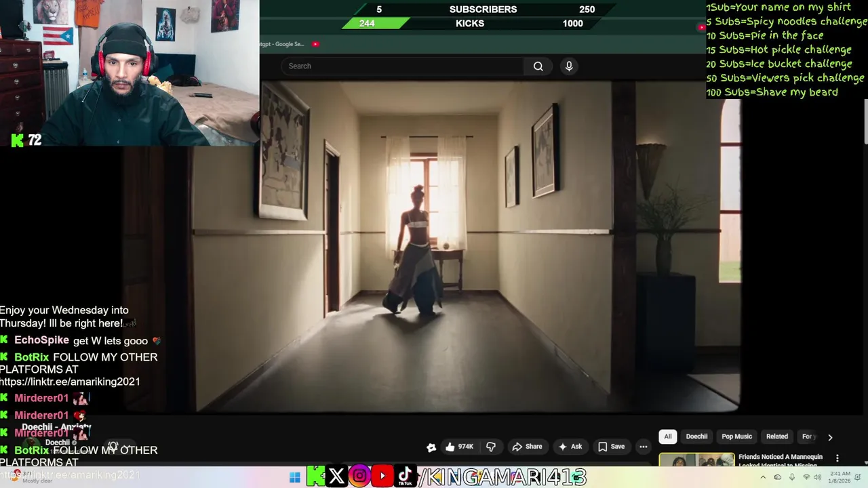Open the Friends Noticed A Mannequin video thumbnail
The image size is (868, 488).
(696, 460)
